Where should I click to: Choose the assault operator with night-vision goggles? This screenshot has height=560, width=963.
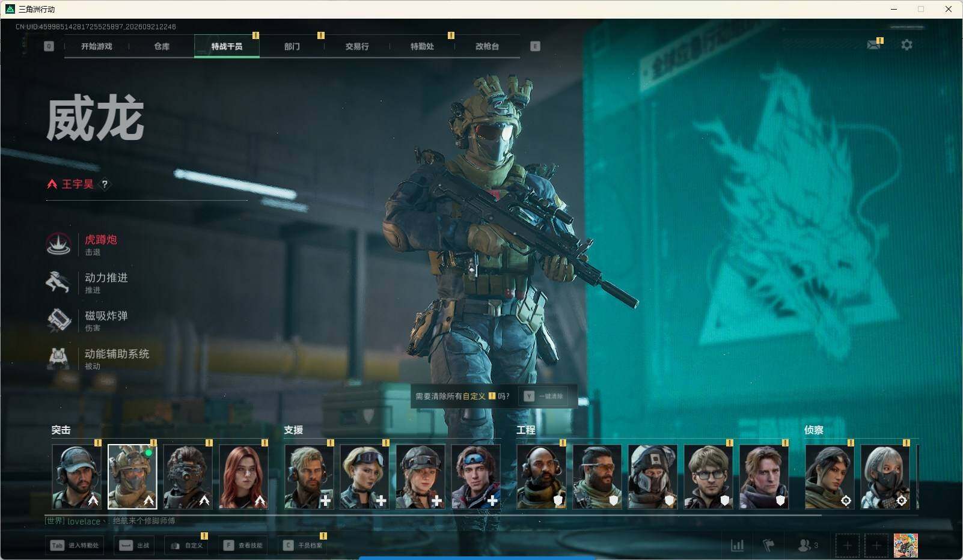click(x=188, y=476)
